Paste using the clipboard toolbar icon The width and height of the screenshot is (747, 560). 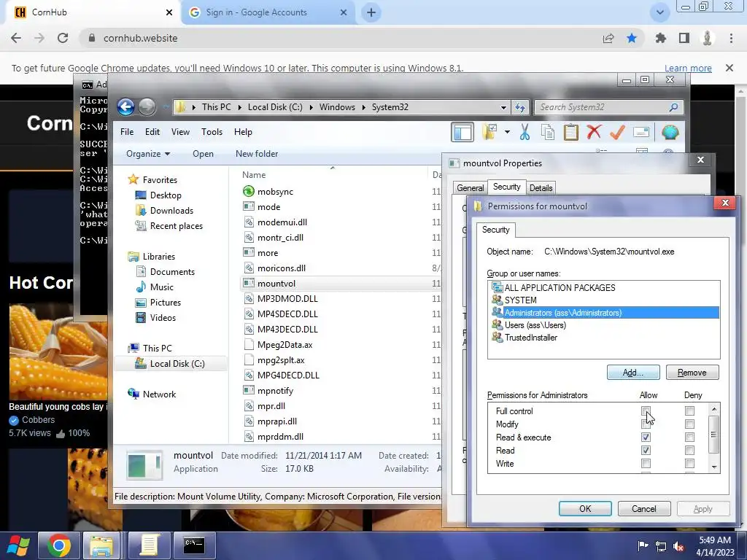coord(570,132)
